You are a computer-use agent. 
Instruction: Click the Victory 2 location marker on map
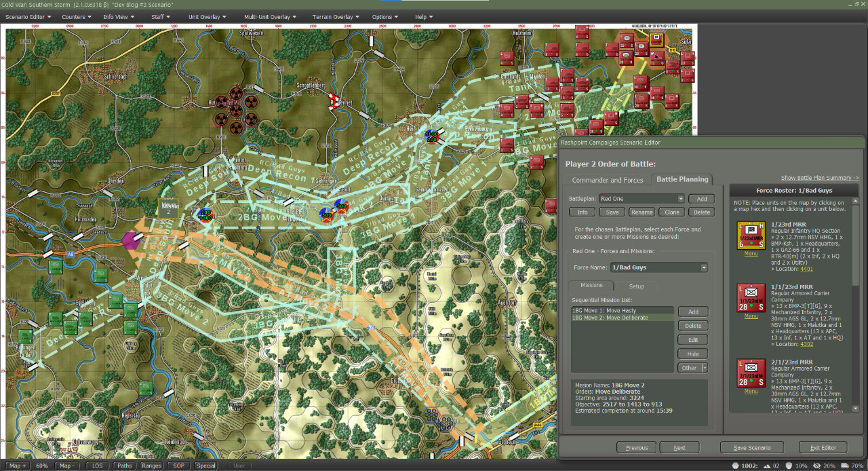169,208
